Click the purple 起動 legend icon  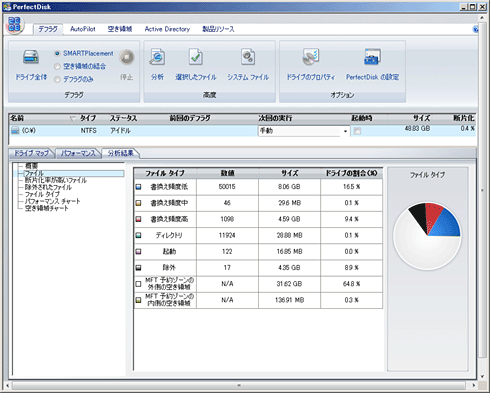click(x=139, y=252)
